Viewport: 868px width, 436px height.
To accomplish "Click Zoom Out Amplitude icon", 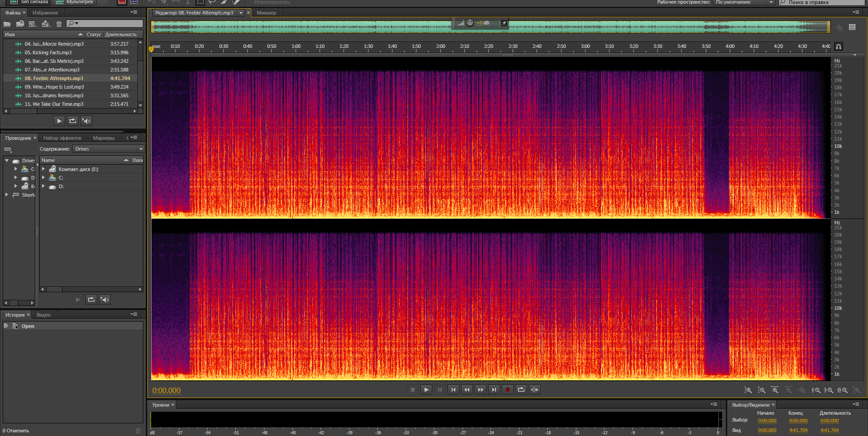I will [x=762, y=390].
